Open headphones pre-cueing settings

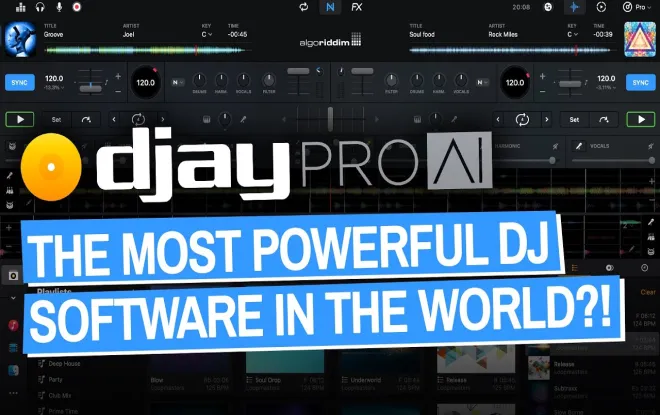coord(40,7)
